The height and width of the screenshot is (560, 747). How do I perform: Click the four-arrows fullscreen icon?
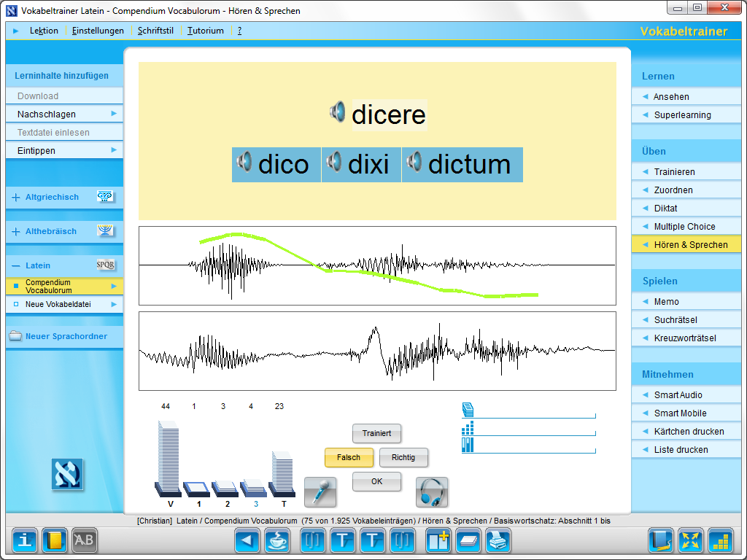coord(690,540)
